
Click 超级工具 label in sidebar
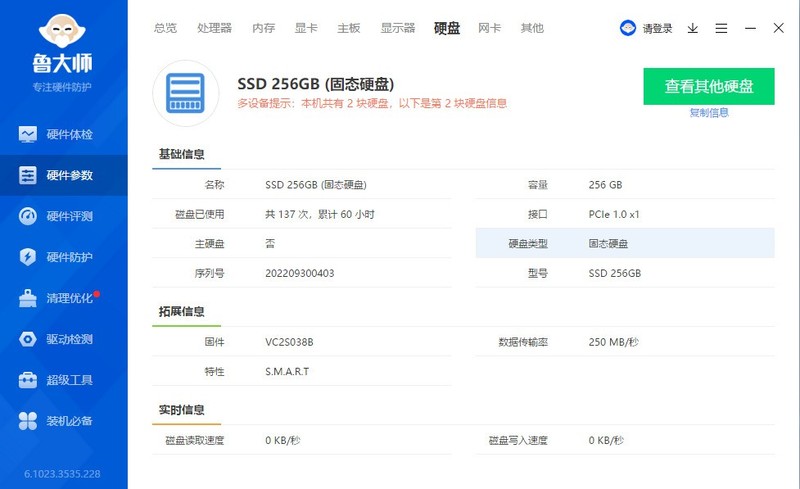coord(69,380)
